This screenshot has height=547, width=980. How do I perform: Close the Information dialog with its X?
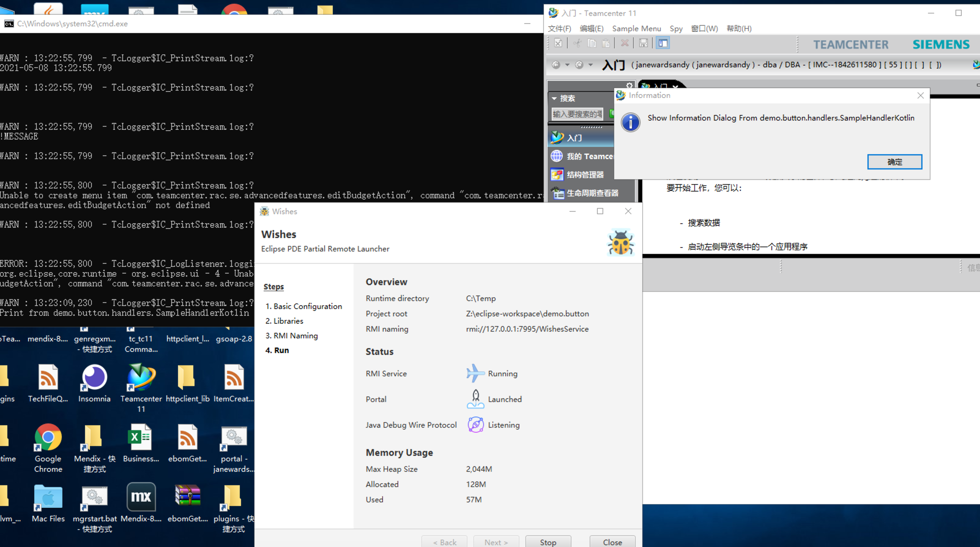pyautogui.click(x=920, y=95)
